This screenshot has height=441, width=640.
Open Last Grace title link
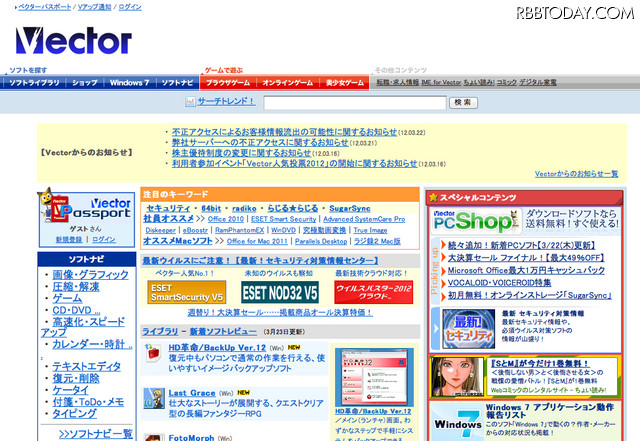[x=192, y=393]
